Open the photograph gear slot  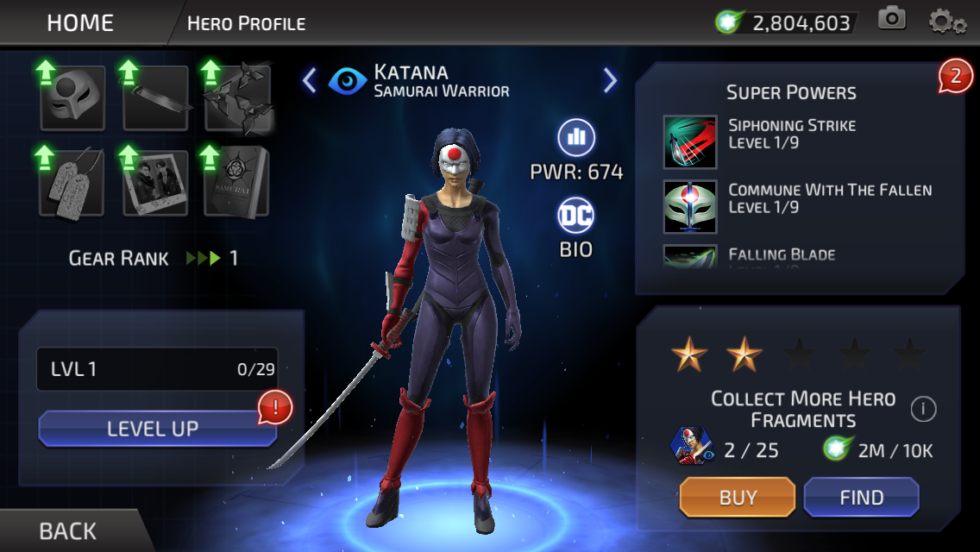155,183
